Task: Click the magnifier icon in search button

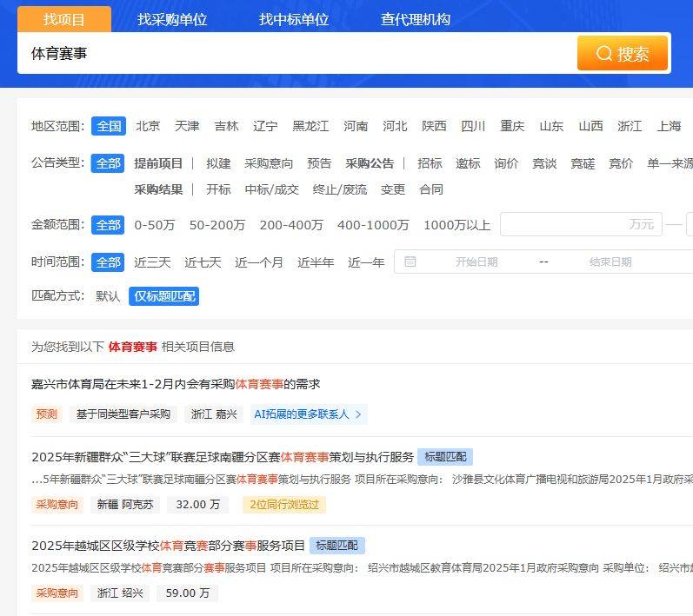Action: point(603,53)
